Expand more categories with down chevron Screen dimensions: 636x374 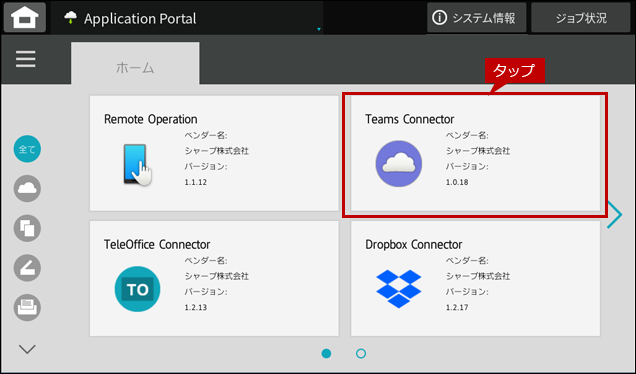27,349
